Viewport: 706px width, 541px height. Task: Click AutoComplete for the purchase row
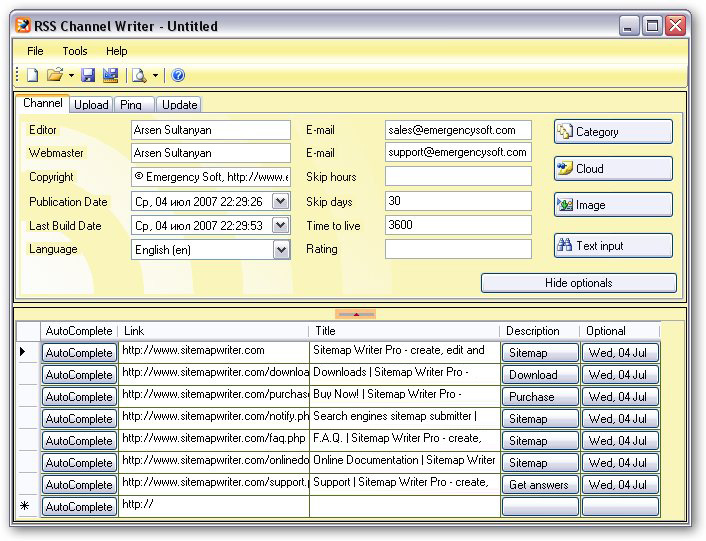(x=79, y=397)
